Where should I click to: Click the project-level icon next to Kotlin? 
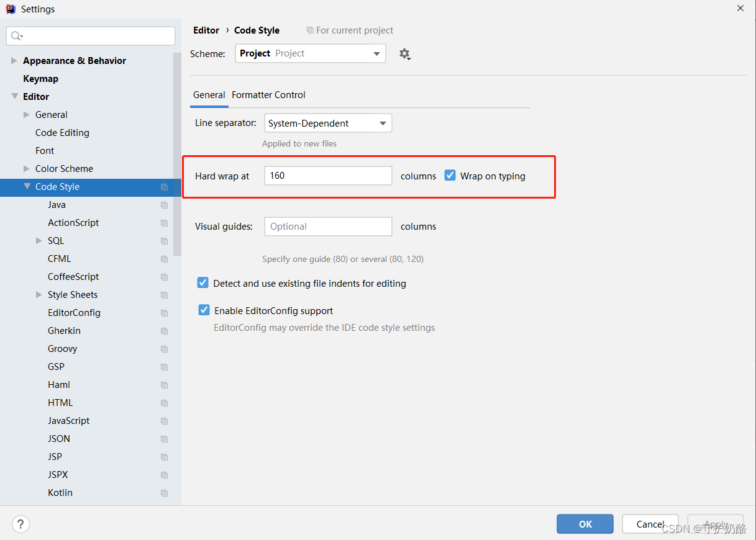[x=164, y=493]
